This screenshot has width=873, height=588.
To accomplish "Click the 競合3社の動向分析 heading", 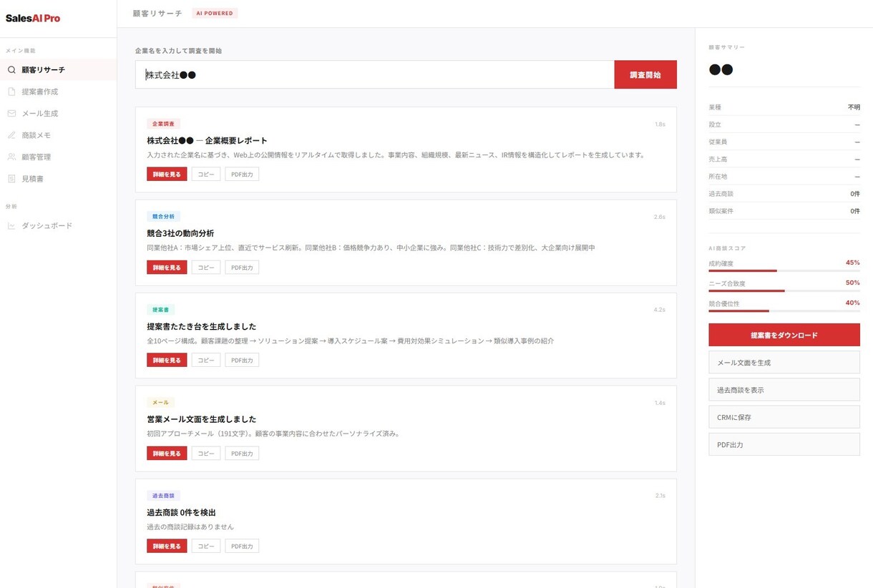I will coord(180,233).
